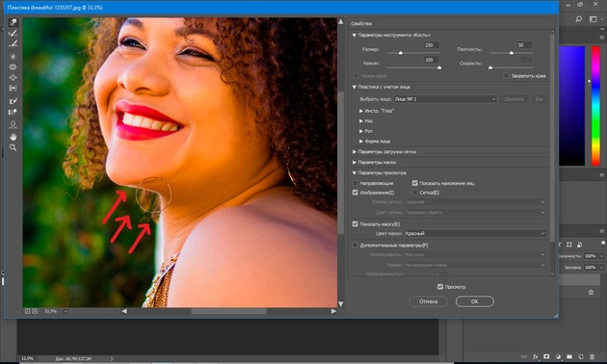Select the Smooth tool

(x=13, y=43)
